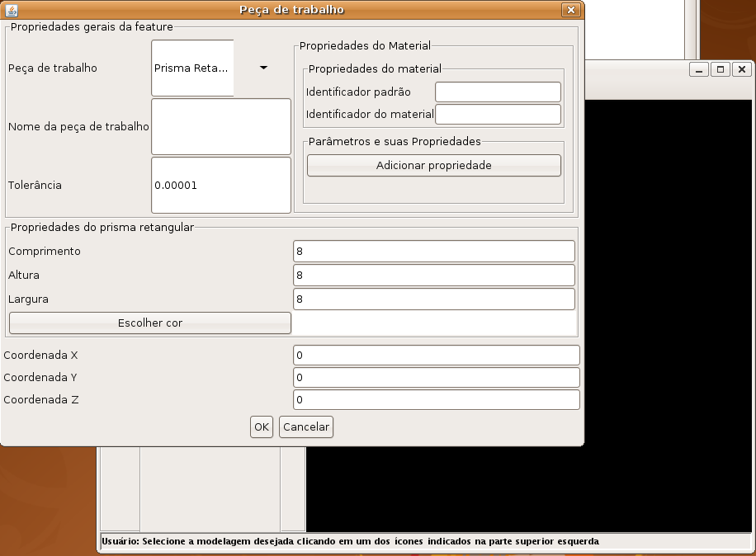Confirm the dialog with OK
The image size is (756, 556).
(261, 426)
